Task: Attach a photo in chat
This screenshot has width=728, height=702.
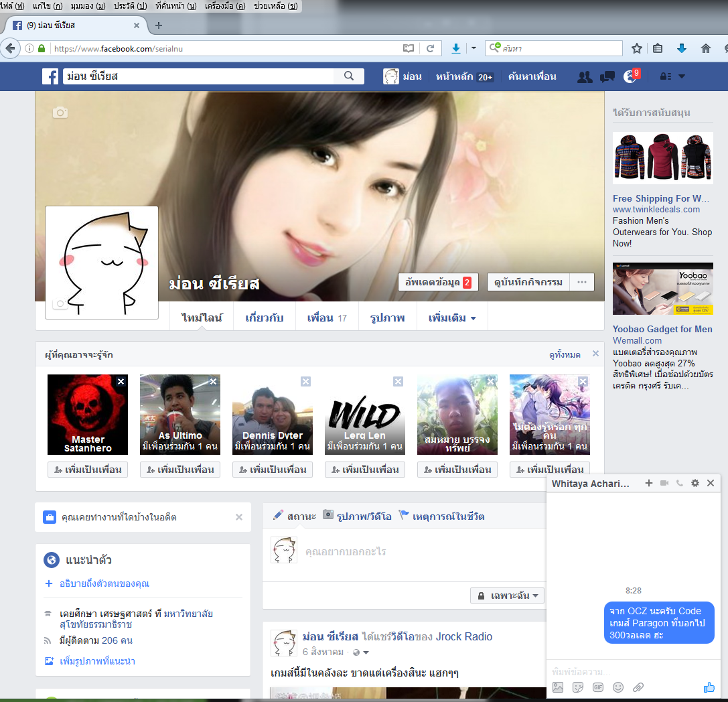Action: pos(558,687)
